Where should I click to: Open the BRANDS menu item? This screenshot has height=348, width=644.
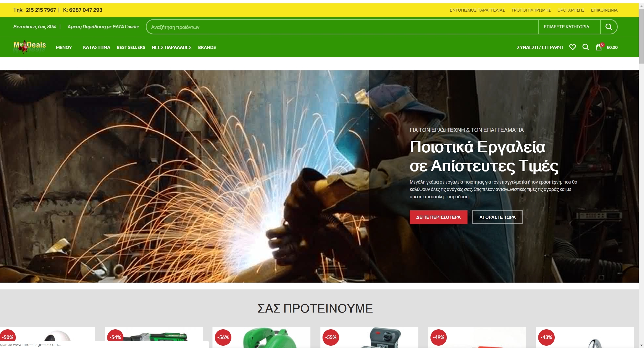point(207,48)
